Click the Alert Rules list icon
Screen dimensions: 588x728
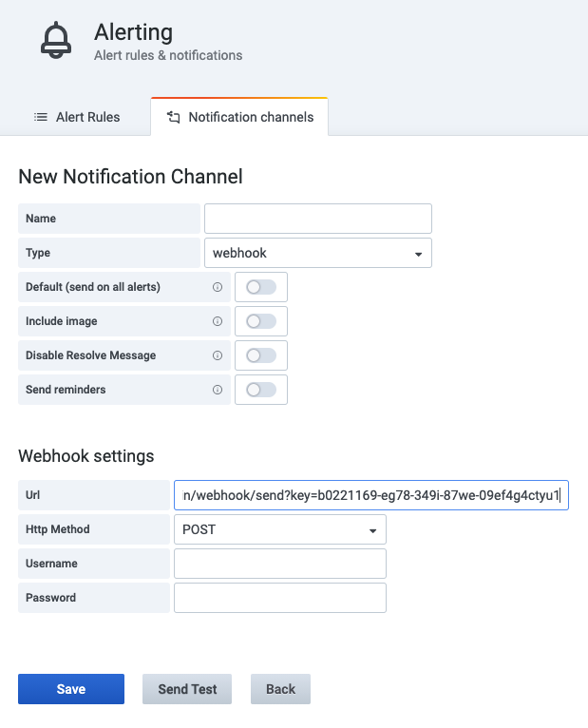pos(41,117)
